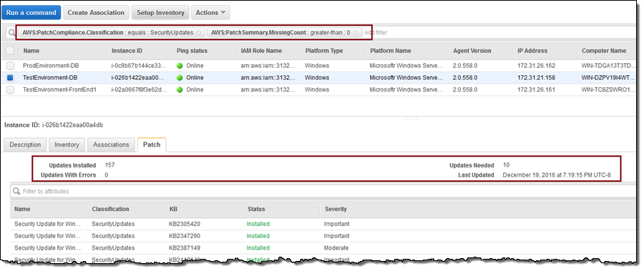
Task: Uncheck the TestEnvironment-DB row checkbox
Action: click(x=10, y=78)
